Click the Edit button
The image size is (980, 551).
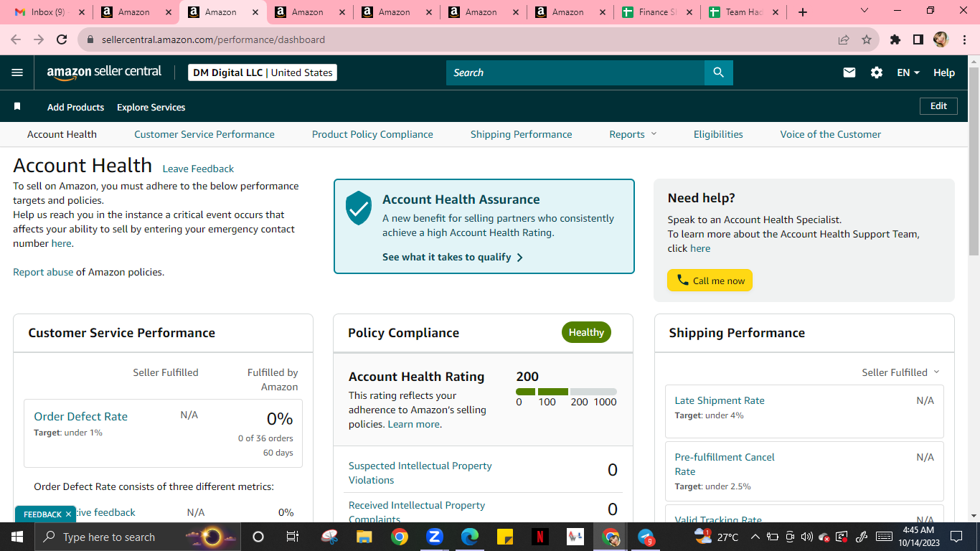(938, 106)
